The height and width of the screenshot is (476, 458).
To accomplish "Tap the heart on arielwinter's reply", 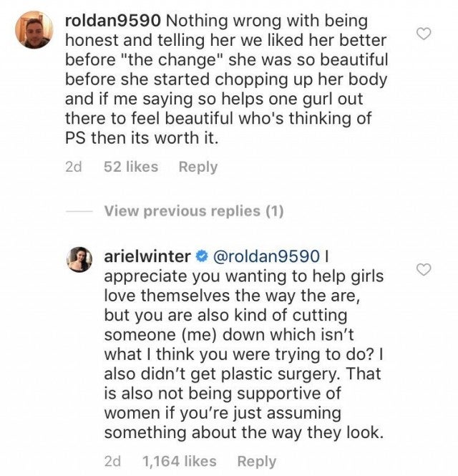I will tap(424, 269).
